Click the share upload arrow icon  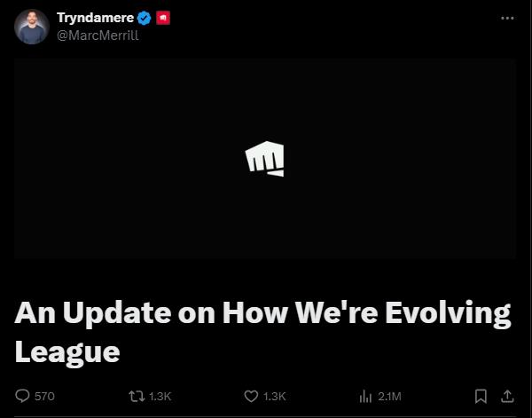coord(507,397)
